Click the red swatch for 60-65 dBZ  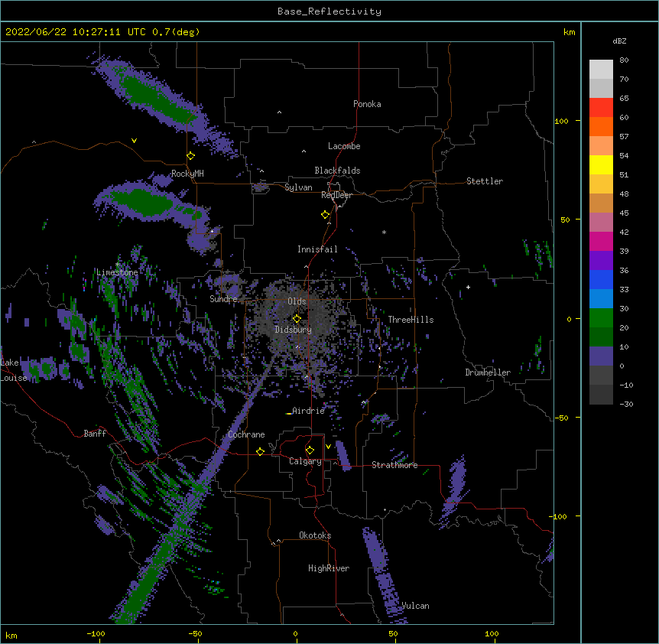click(601, 108)
